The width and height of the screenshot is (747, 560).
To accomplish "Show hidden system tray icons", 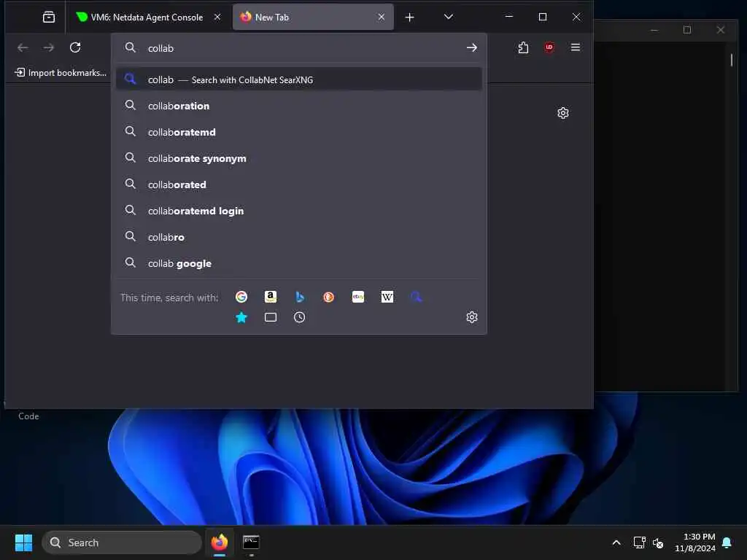I will click(616, 542).
